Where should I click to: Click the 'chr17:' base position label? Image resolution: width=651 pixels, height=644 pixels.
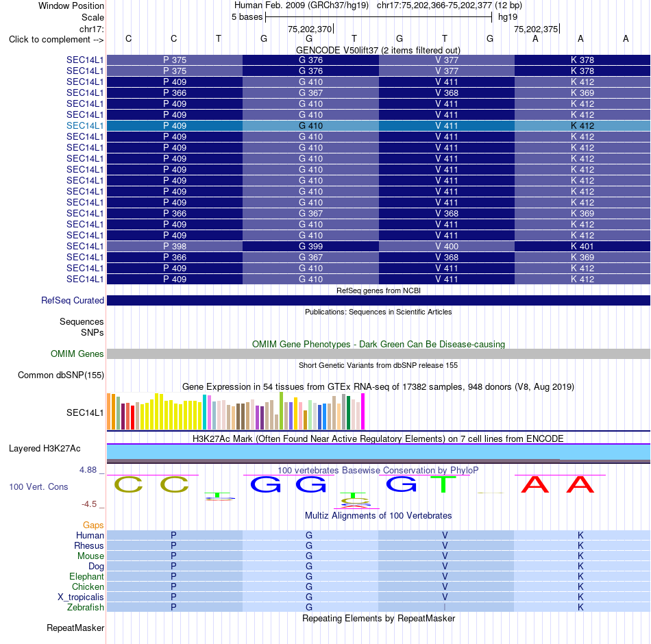[91, 29]
